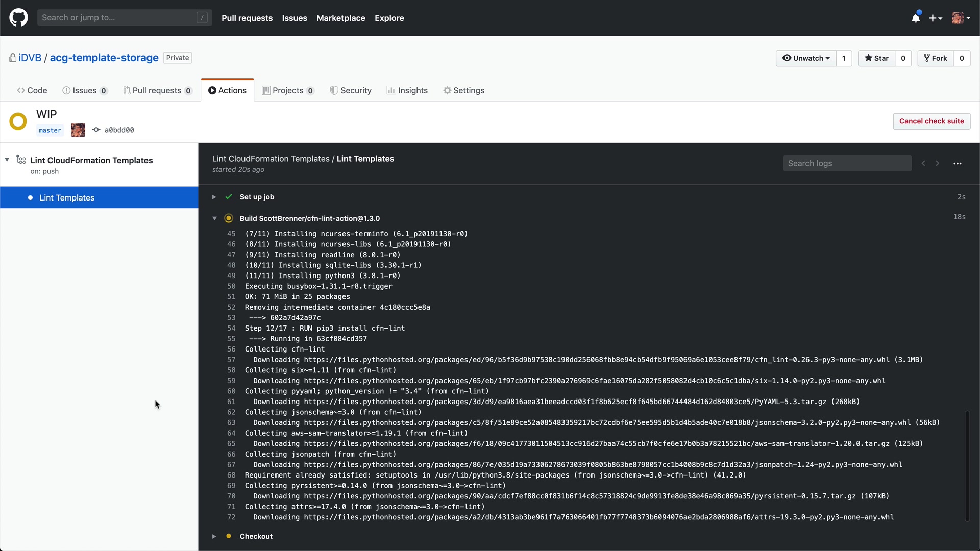Open the log options ellipsis menu
Viewport: 980px width, 551px height.
(x=957, y=163)
